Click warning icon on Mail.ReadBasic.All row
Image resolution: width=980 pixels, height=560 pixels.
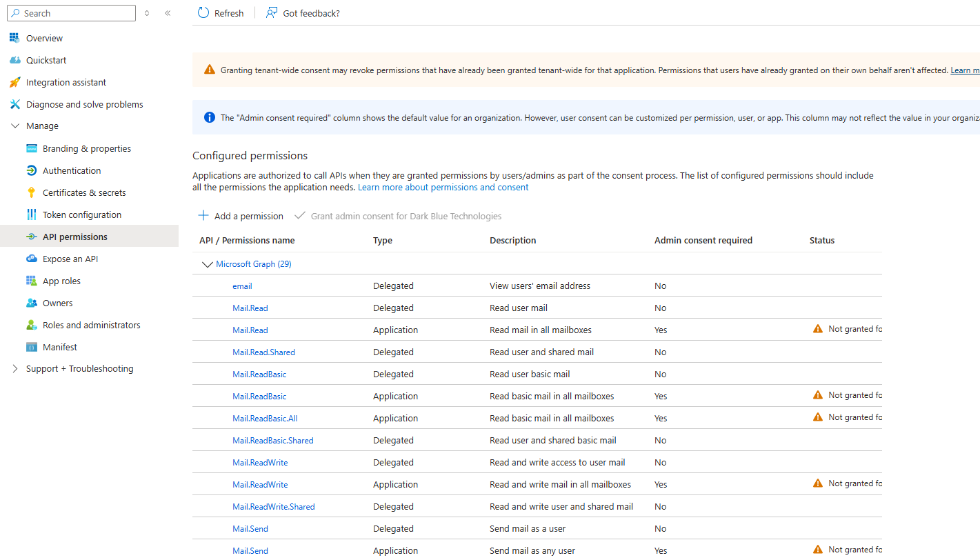[x=818, y=417]
